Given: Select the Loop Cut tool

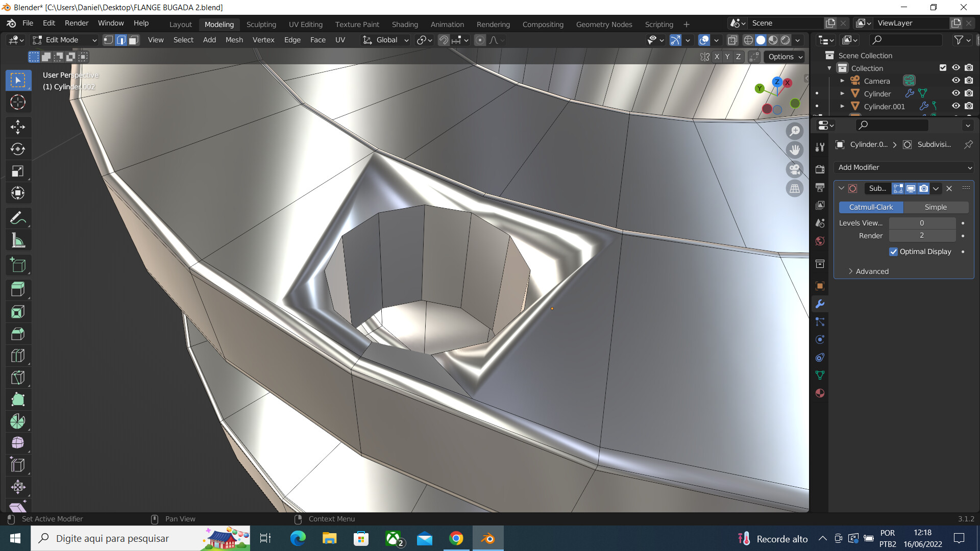Looking at the screenshot, I should tap(18, 356).
